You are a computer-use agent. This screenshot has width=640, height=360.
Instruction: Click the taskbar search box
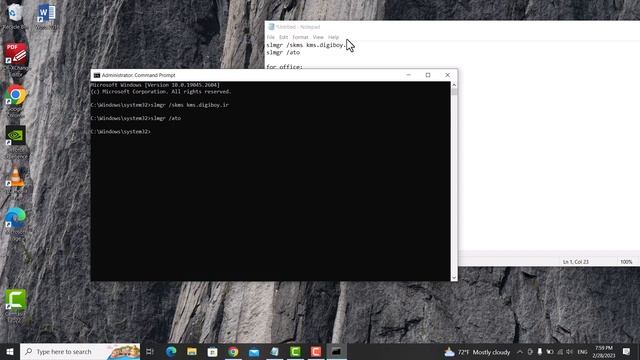(x=80, y=351)
